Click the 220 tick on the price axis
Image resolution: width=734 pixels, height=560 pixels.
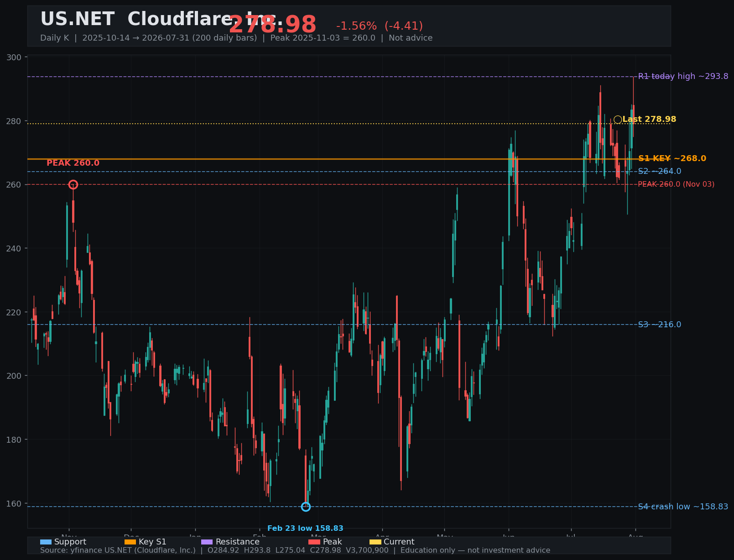pyautogui.click(x=15, y=312)
